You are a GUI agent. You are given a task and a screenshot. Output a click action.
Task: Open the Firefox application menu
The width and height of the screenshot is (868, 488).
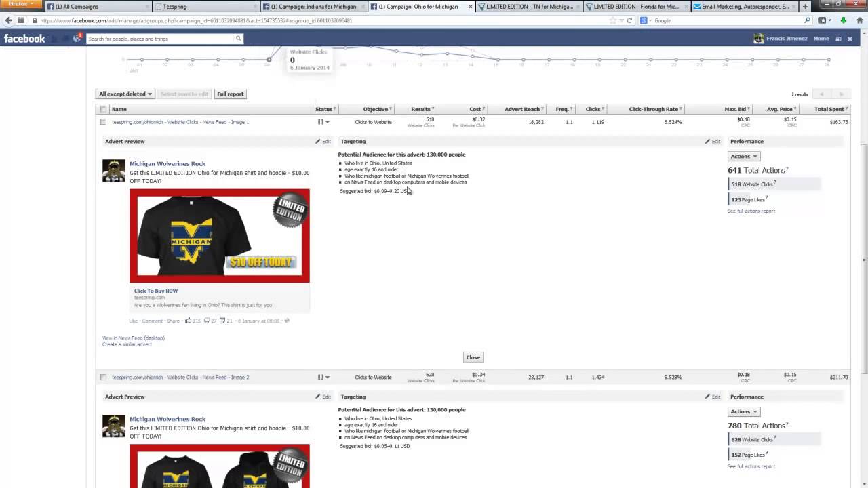tap(22, 5)
